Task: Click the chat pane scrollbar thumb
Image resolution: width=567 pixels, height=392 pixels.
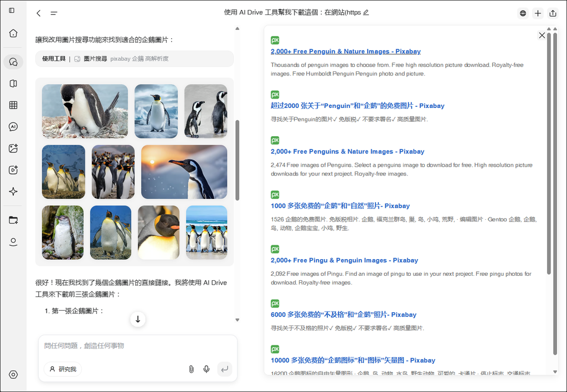Action: click(237, 160)
